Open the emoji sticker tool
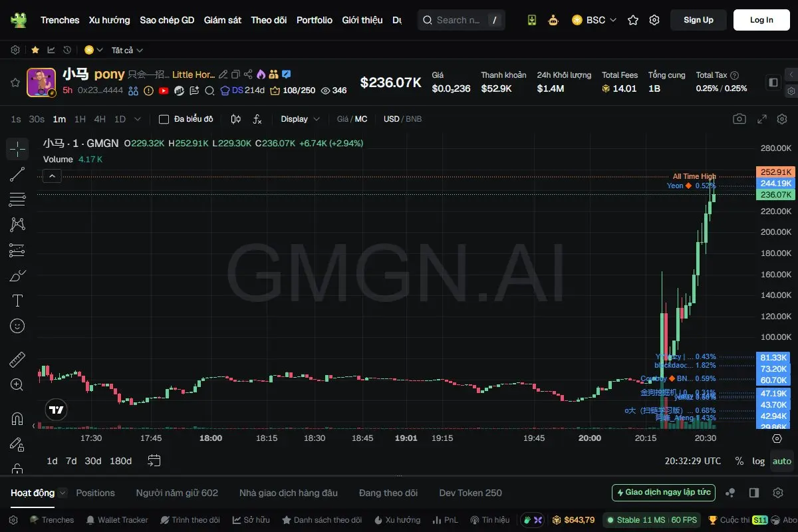 tap(17, 326)
